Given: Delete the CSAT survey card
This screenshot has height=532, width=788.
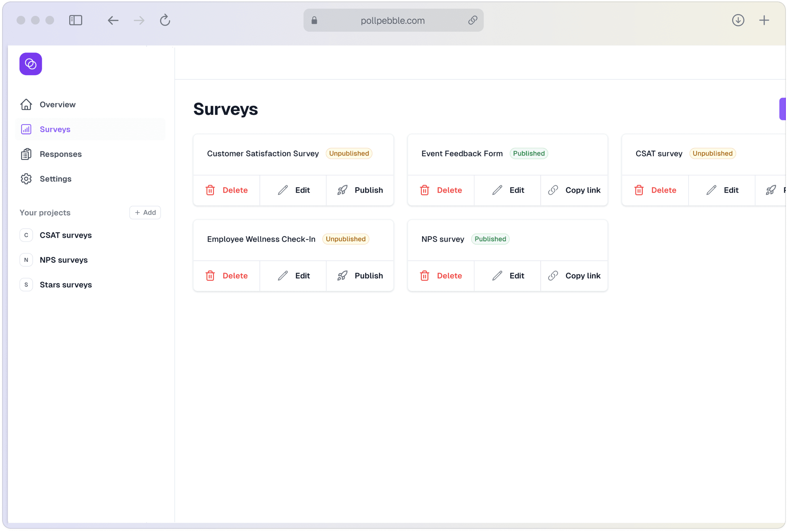Looking at the screenshot, I should [655, 190].
